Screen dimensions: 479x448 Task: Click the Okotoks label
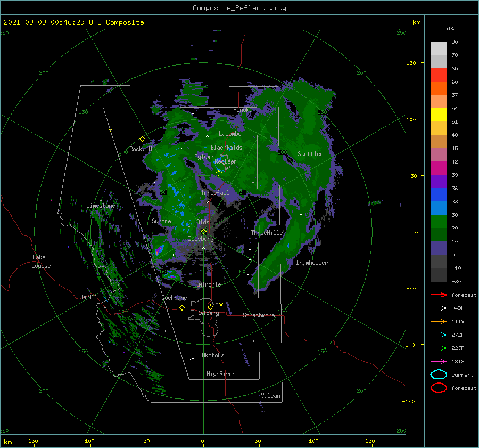[213, 355]
